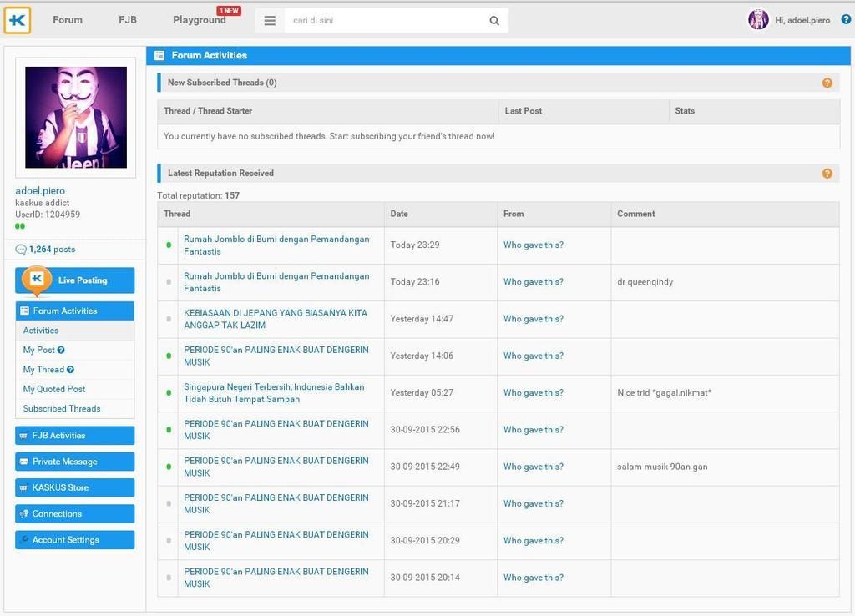This screenshot has height=616, width=855.
Task: Click help icon beside Latest Reputation Received
Action: [827, 174]
